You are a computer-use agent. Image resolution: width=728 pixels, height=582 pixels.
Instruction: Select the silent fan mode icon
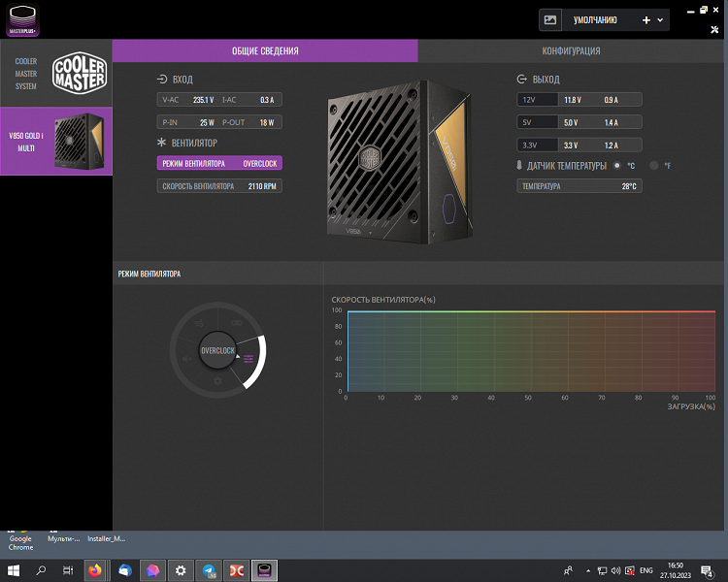[188, 358]
